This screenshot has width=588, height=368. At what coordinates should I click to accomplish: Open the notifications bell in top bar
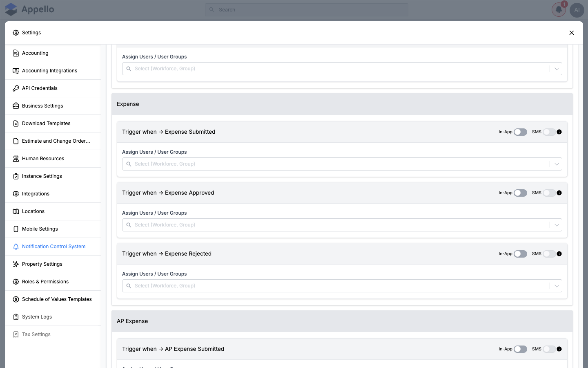(x=559, y=10)
